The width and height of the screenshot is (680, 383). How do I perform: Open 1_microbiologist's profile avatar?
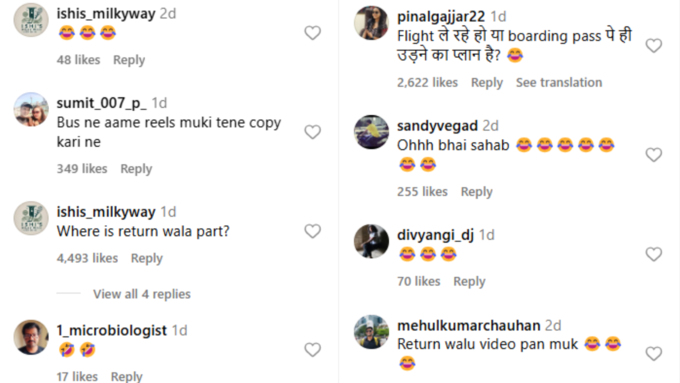[x=31, y=337]
